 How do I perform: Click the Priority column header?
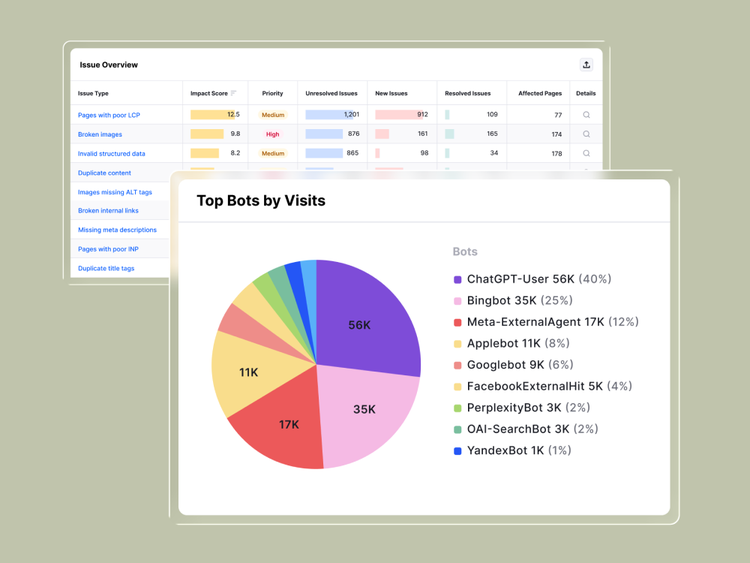pos(272,93)
